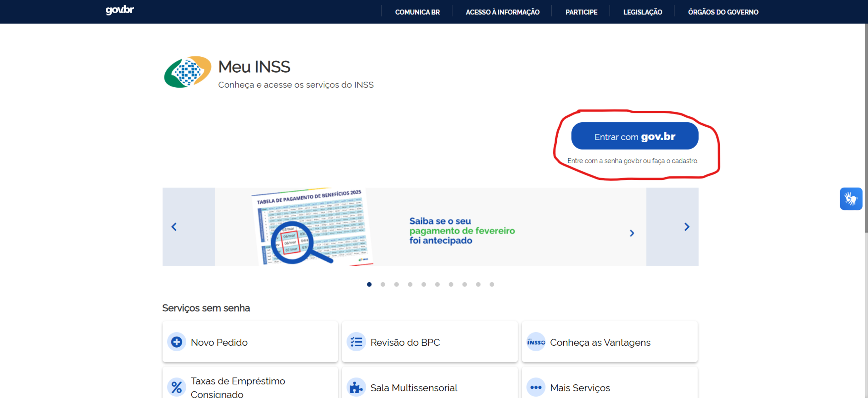868x398 pixels.
Task: Click the checklist icon for Revisão do BPC
Action: pos(356,342)
